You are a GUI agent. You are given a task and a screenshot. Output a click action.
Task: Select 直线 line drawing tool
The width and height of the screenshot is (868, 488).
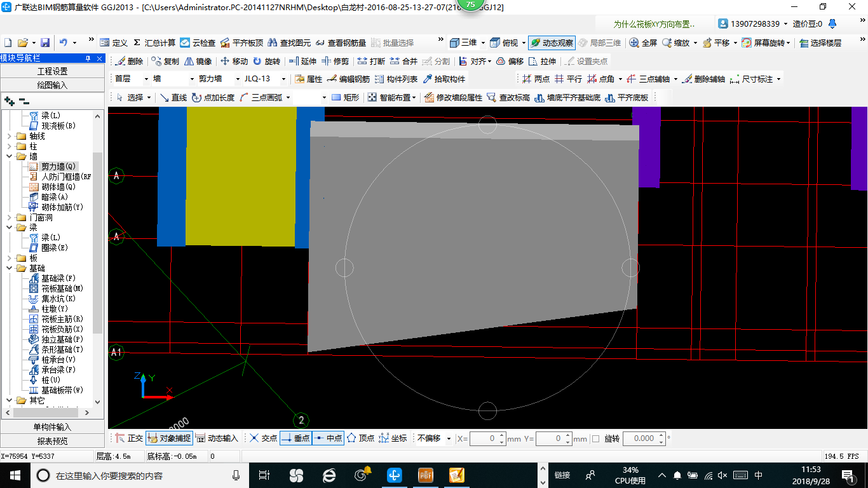pyautogui.click(x=173, y=97)
